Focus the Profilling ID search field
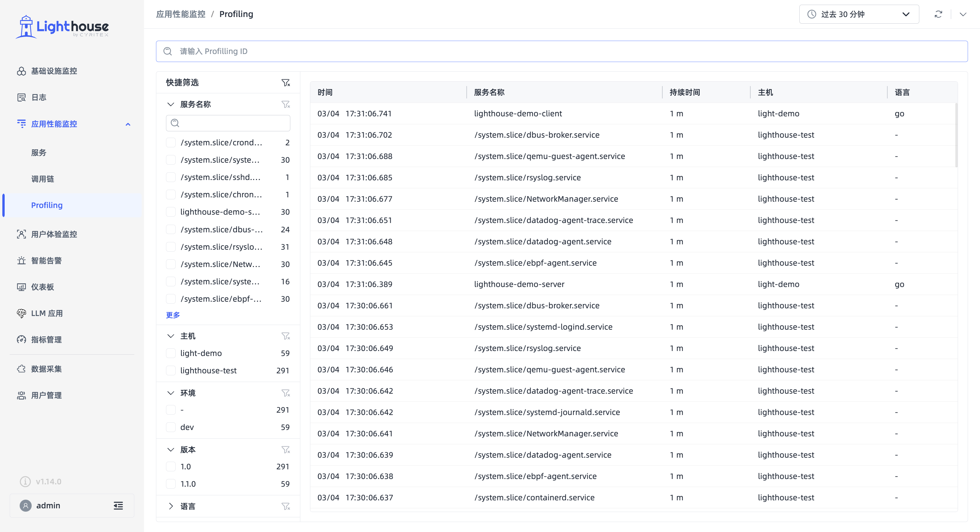This screenshot has height=532, width=980. (562, 51)
